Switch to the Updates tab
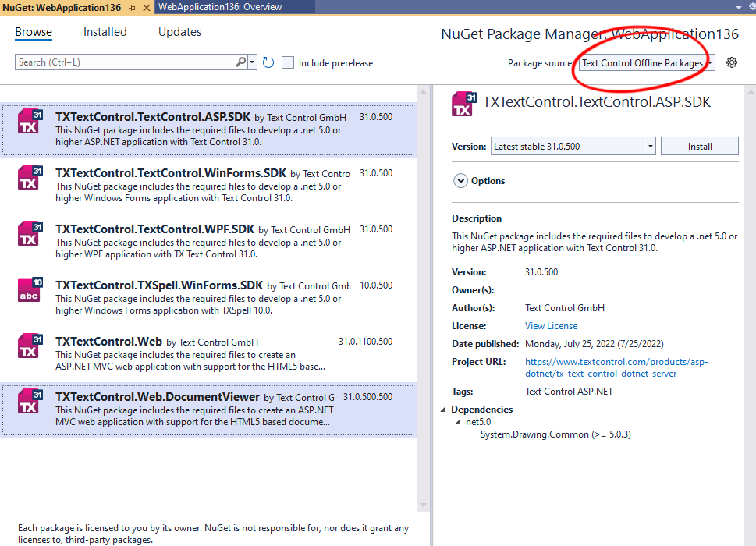Screen dimensions: 756x546 180,32
